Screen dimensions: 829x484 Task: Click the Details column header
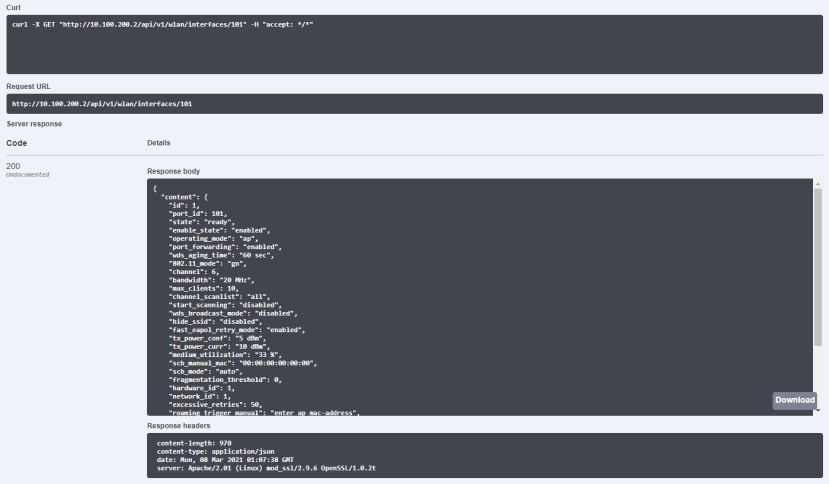pos(159,143)
